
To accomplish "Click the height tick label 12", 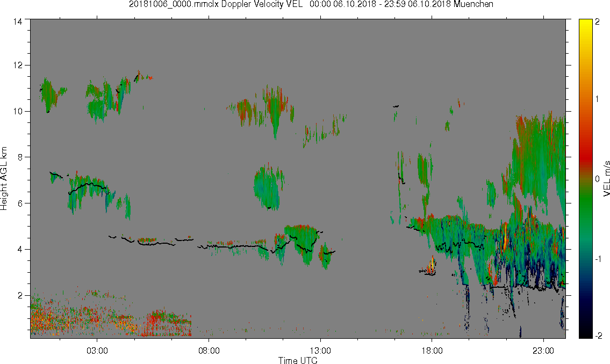I will 18,65.
